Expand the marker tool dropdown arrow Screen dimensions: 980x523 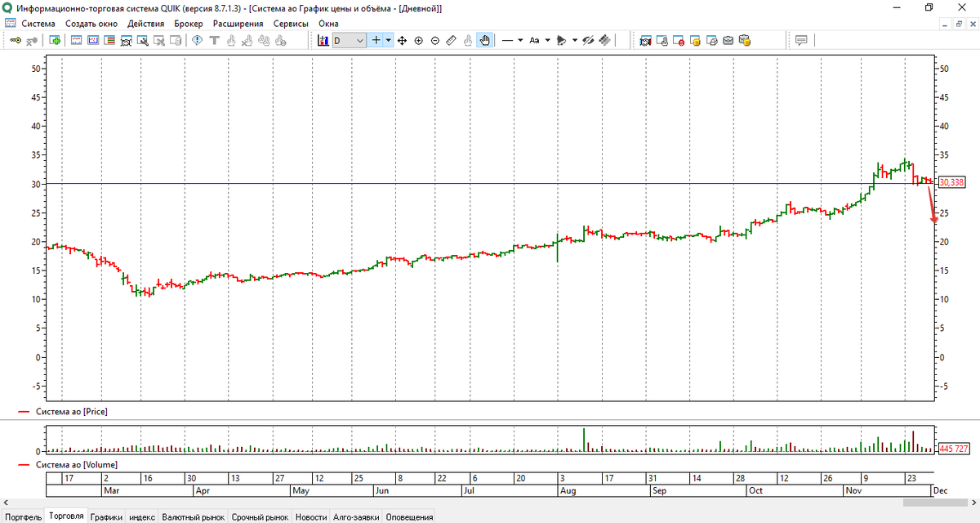(x=574, y=40)
